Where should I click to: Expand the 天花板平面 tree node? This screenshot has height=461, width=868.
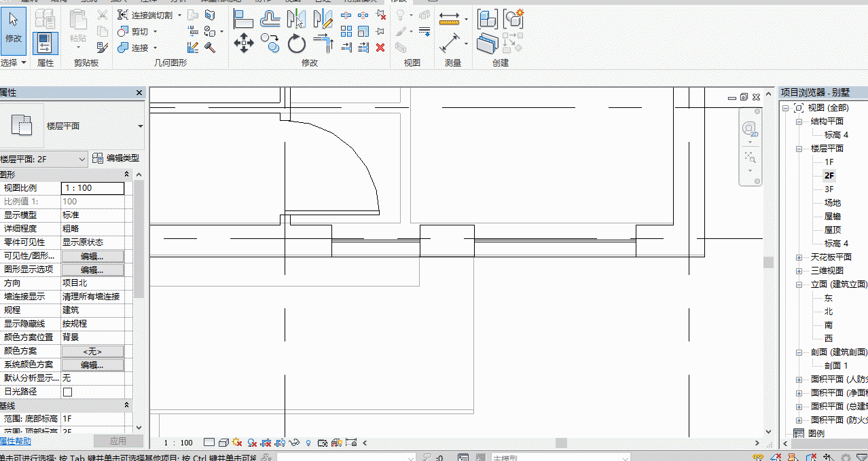[799, 257]
